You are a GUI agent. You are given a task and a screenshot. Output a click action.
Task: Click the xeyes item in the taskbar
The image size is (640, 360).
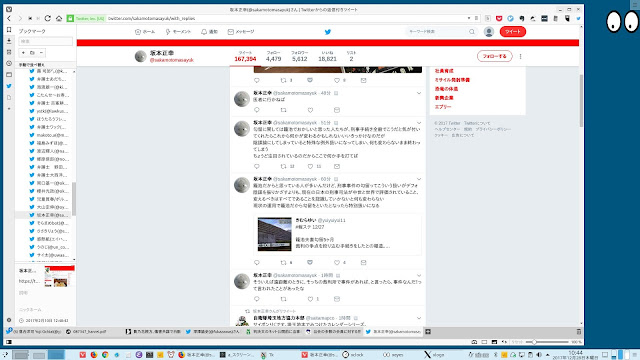point(393,355)
